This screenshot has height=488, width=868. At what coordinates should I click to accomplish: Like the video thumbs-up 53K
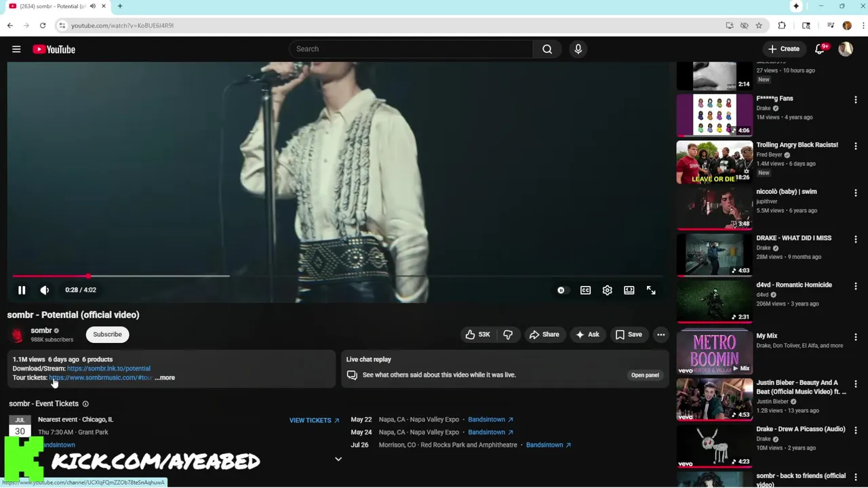click(x=477, y=334)
